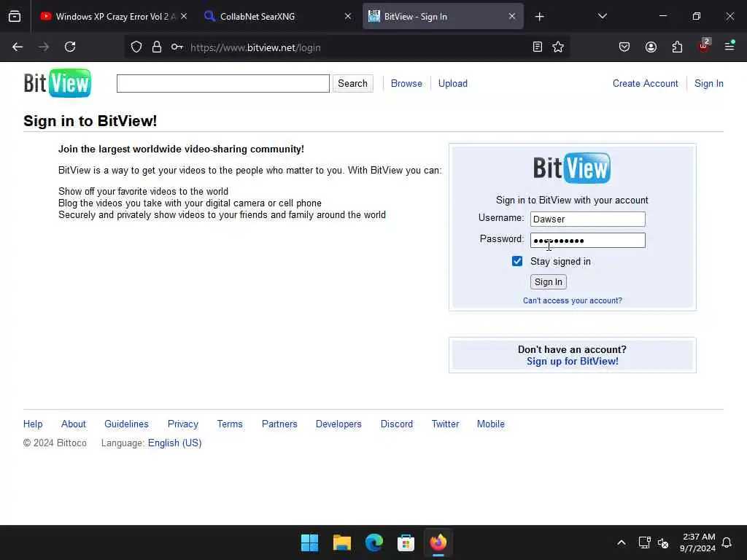Open the Pocket save icon
The width and height of the screenshot is (747, 560).
point(624,47)
